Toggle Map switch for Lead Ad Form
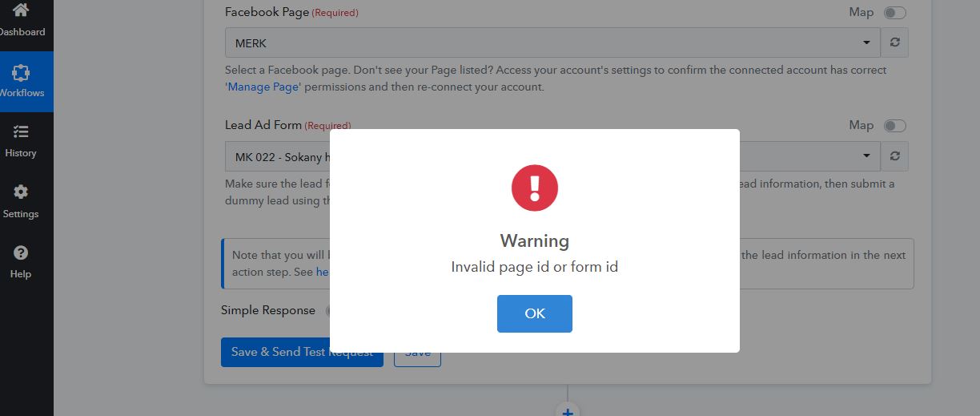Image resolution: width=980 pixels, height=416 pixels. [895, 126]
